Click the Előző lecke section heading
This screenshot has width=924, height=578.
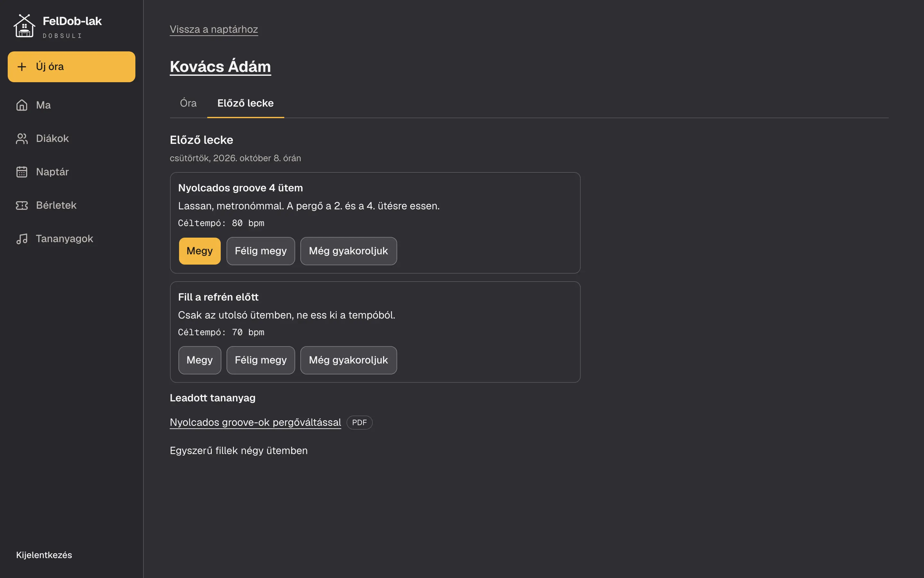pos(201,140)
